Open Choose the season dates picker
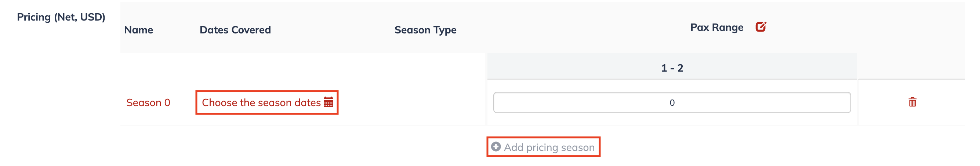The image size is (980, 166). click(x=267, y=102)
